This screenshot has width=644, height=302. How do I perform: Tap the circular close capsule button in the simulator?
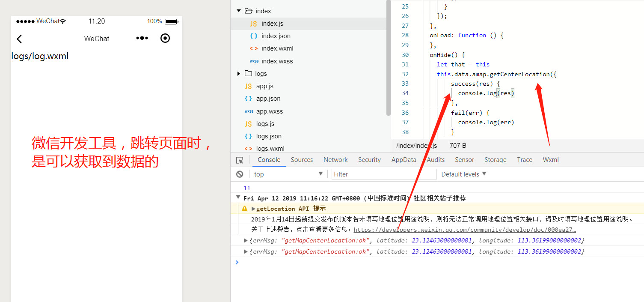coord(165,38)
